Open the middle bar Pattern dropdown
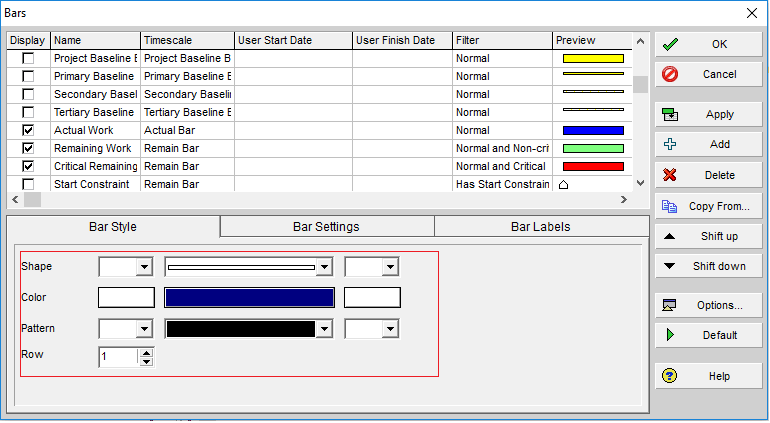The image size is (770, 423). click(x=324, y=329)
